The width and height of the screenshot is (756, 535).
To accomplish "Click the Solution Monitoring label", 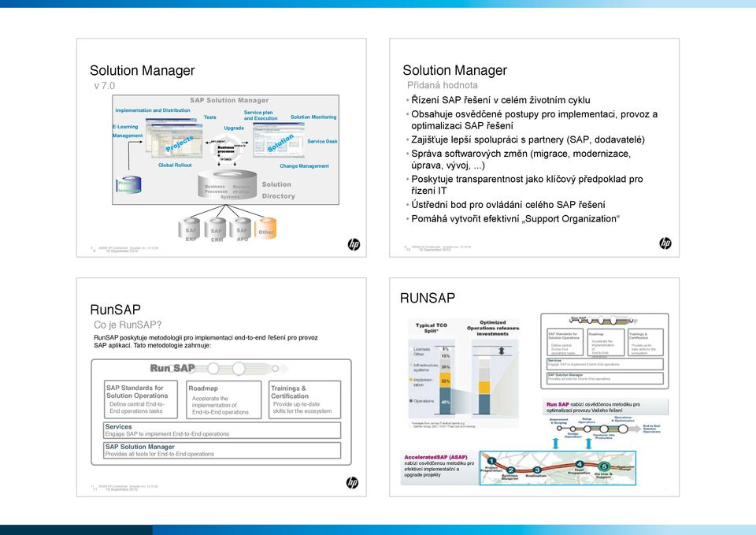I will tap(313, 117).
